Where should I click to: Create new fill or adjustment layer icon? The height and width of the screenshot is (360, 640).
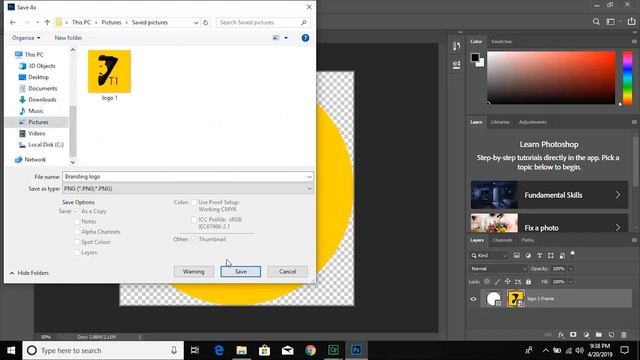(586, 335)
